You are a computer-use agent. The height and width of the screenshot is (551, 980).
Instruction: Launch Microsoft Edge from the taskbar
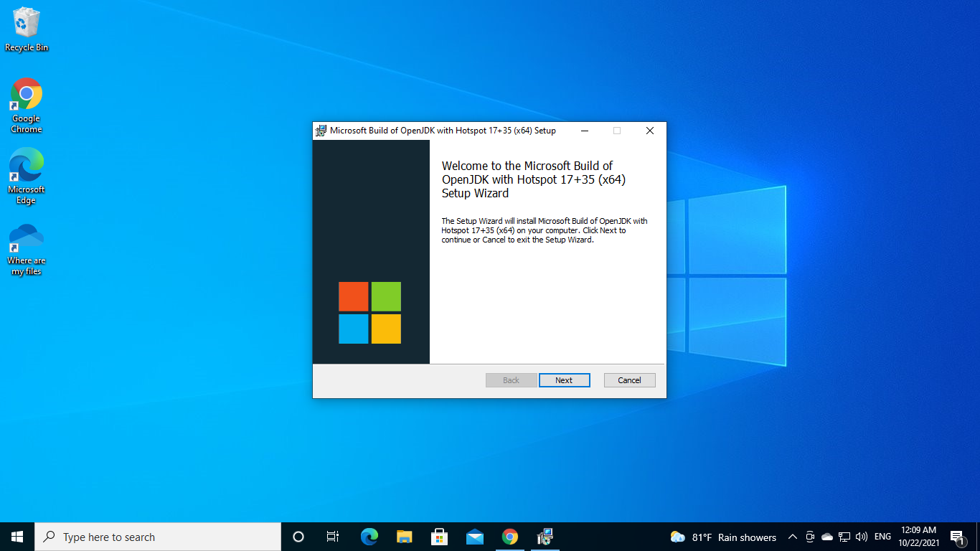coord(369,537)
